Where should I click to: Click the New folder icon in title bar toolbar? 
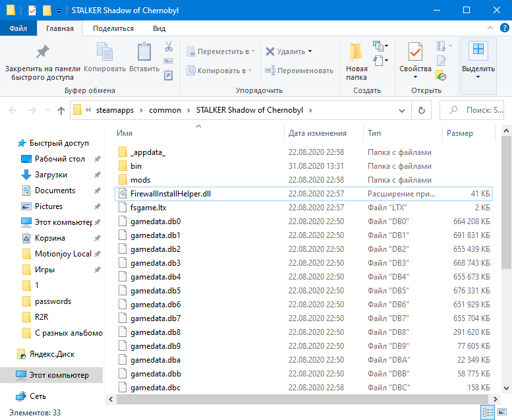click(47, 11)
